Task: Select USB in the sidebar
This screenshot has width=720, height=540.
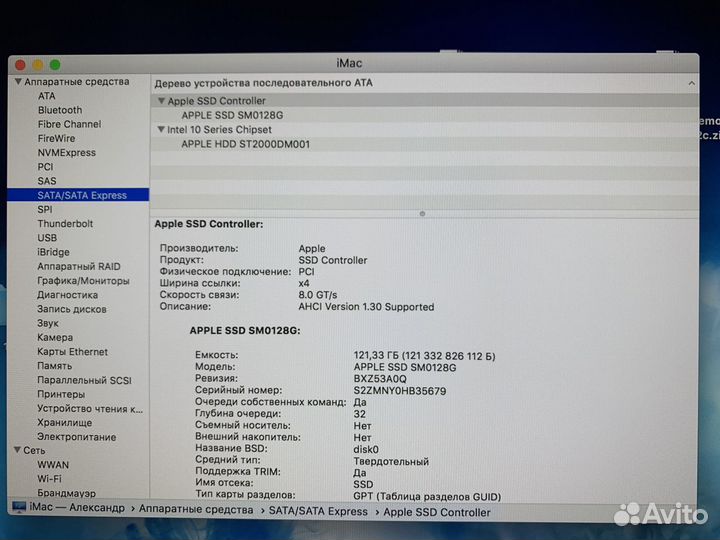Action: pos(47,238)
